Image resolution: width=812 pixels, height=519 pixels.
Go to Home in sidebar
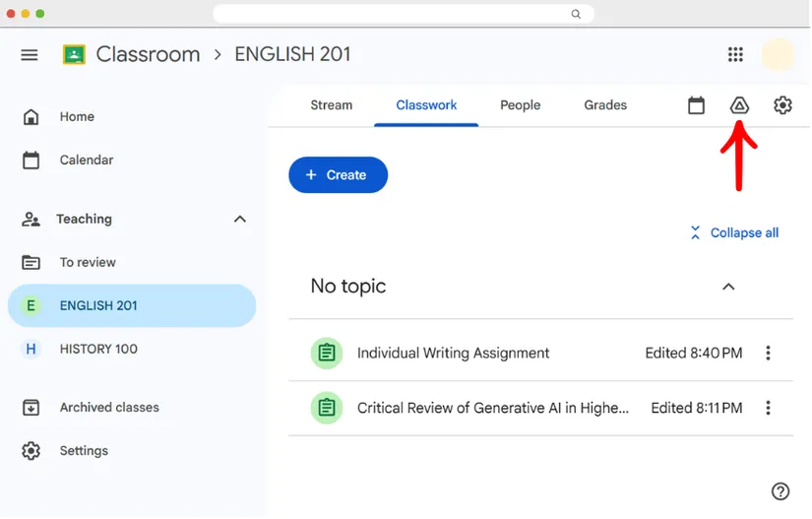click(x=77, y=116)
